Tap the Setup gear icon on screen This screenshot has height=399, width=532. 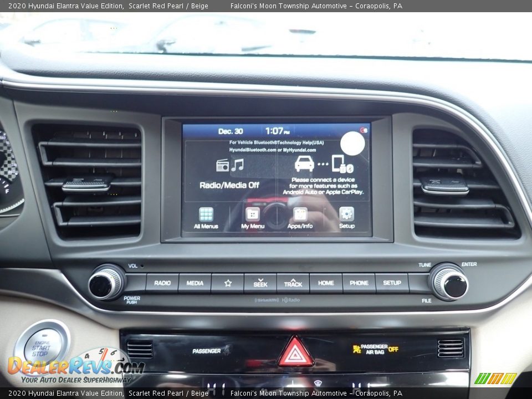[x=346, y=214]
